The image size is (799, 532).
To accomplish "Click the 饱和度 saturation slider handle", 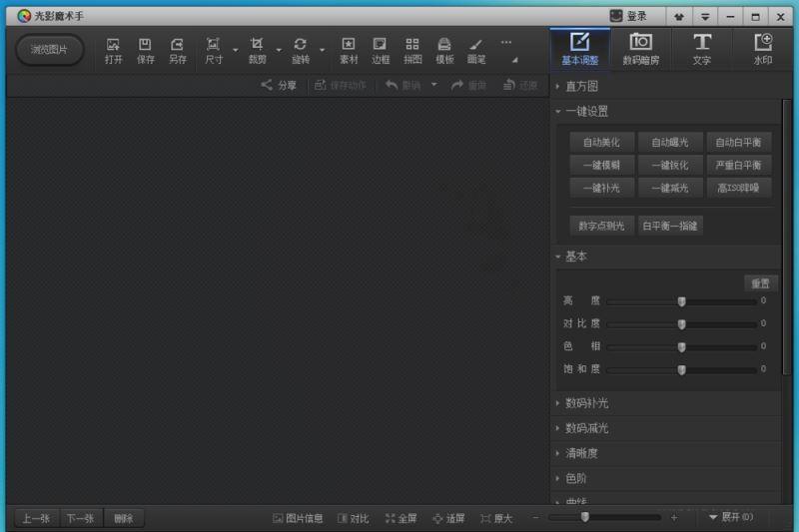I will point(681,369).
